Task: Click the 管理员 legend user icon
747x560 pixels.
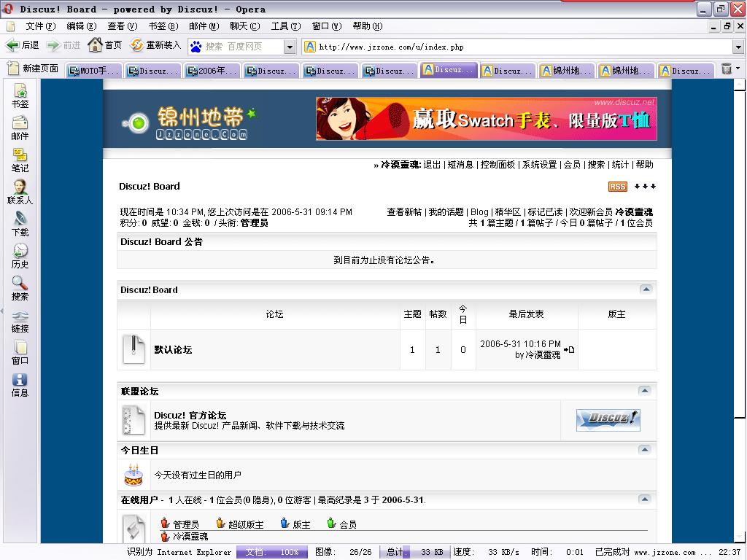Action: point(166,524)
